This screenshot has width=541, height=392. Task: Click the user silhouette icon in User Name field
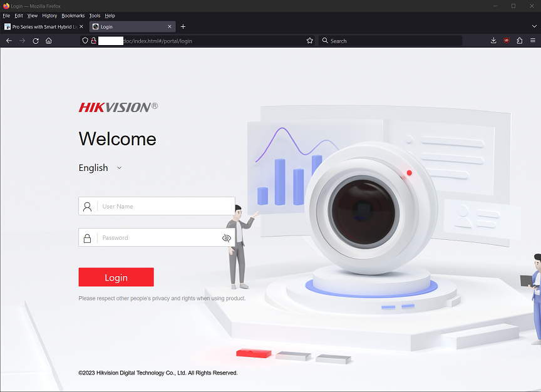click(87, 207)
